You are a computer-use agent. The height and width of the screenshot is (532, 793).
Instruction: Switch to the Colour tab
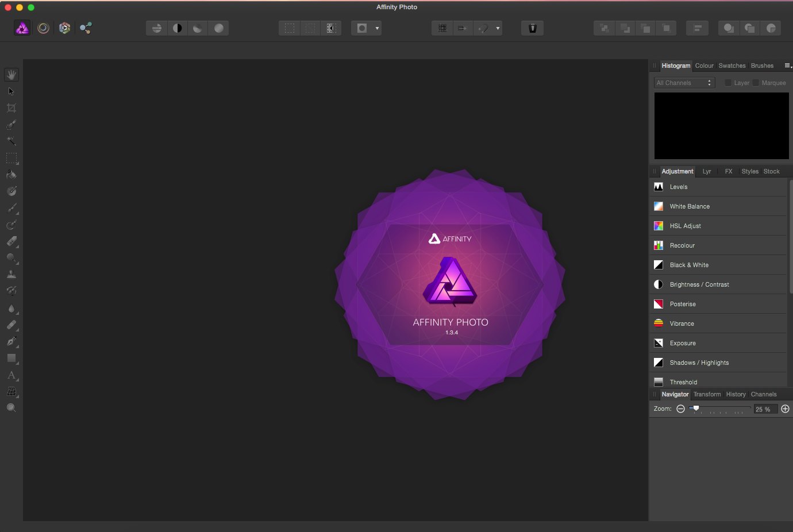(x=704, y=65)
